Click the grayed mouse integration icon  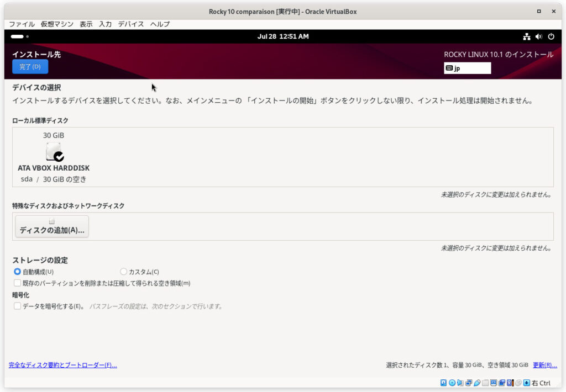pos(518,383)
